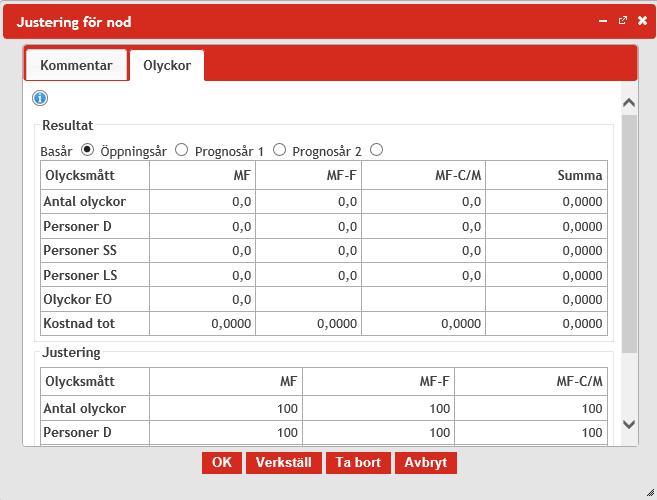Click Resultat Antal olyckor Summa cell 0,0000
This screenshot has width=657, height=500.
pyautogui.click(x=546, y=202)
